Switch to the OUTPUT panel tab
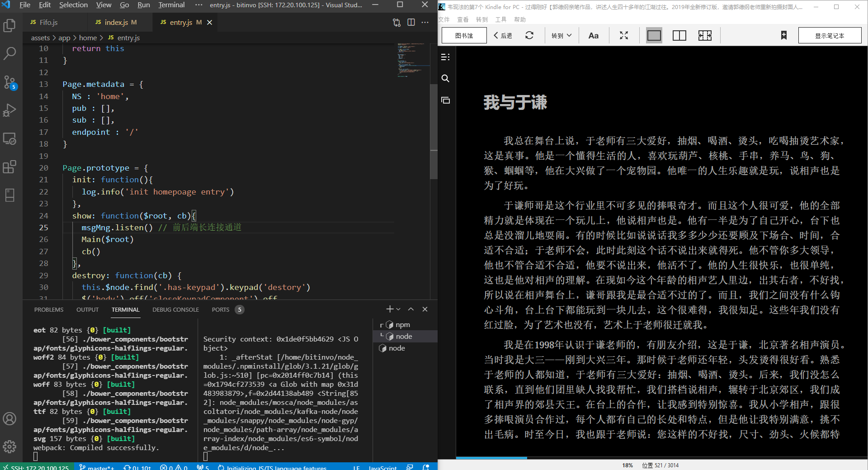This screenshot has height=470, width=868. coord(87,309)
